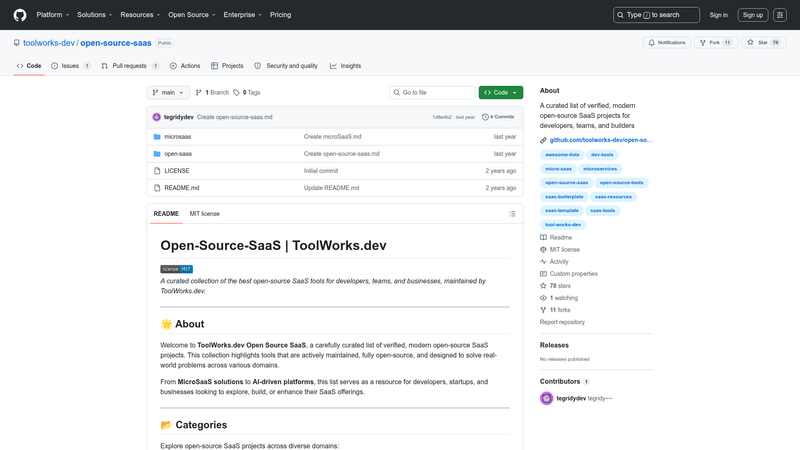Image resolution: width=800 pixels, height=450 pixels.
Task: Click the Sign up button
Action: pos(753,15)
